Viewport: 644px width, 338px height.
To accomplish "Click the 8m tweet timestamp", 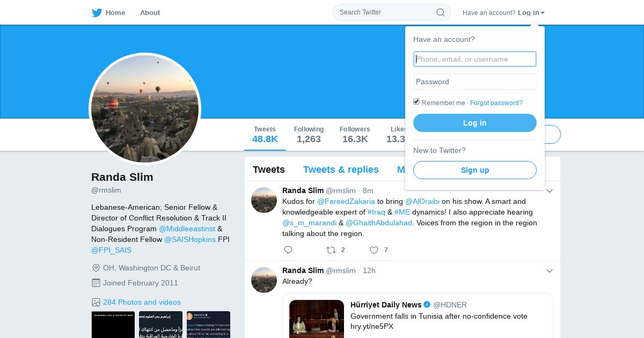I will [368, 190].
